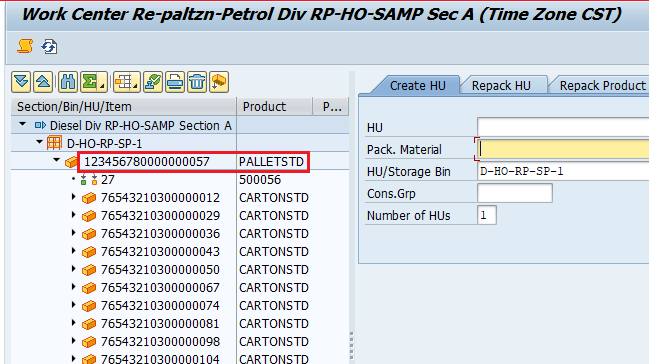
Task: Click the Print icon in the tree toolbar
Action: pos(175,82)
